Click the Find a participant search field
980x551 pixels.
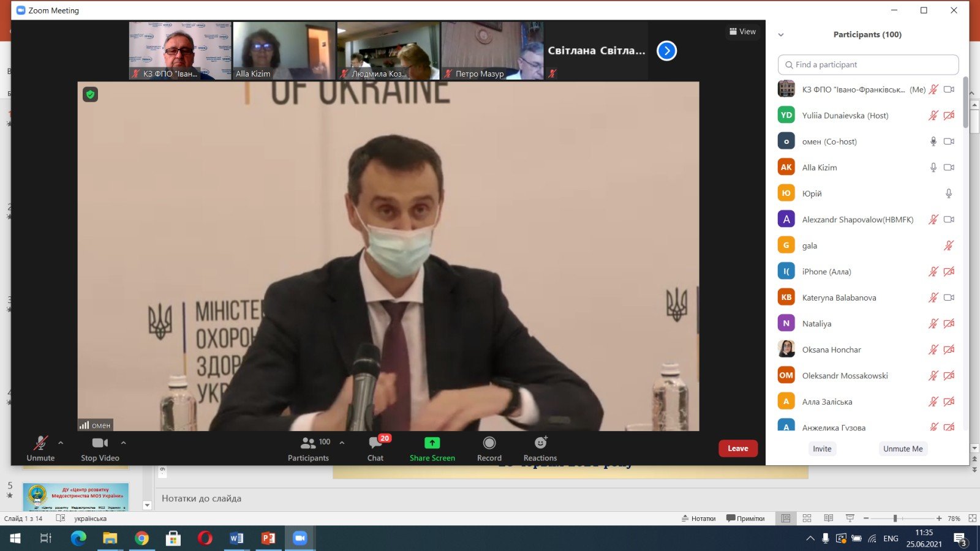point(868,65)
